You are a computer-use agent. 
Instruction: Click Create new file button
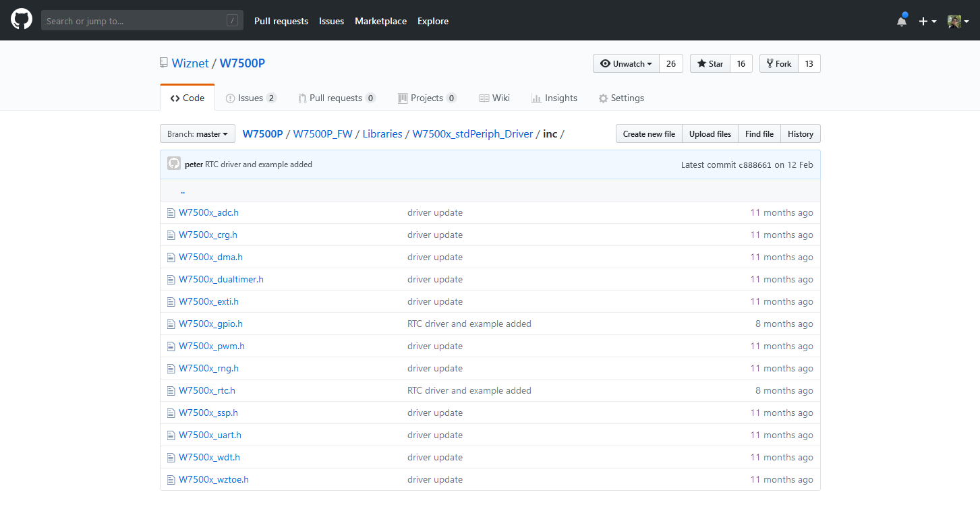[x=649, y=133]
